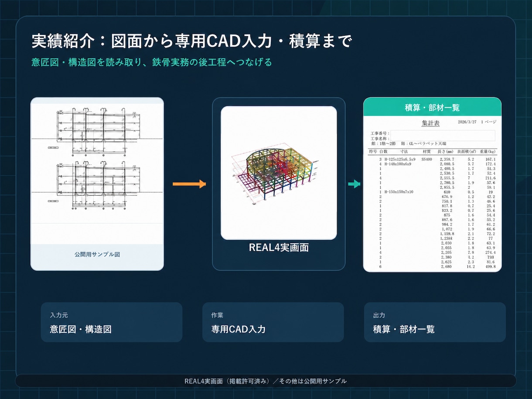Image resolution: width=532 pixels, height=399 pixels.
Task: Click the length value 2,680
Action: (447, 266)
